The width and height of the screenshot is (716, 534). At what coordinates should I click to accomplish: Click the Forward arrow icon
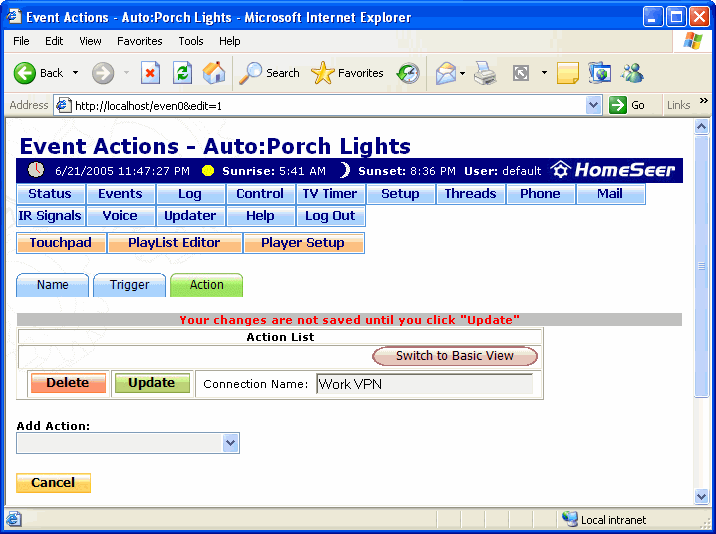[103, 73]
